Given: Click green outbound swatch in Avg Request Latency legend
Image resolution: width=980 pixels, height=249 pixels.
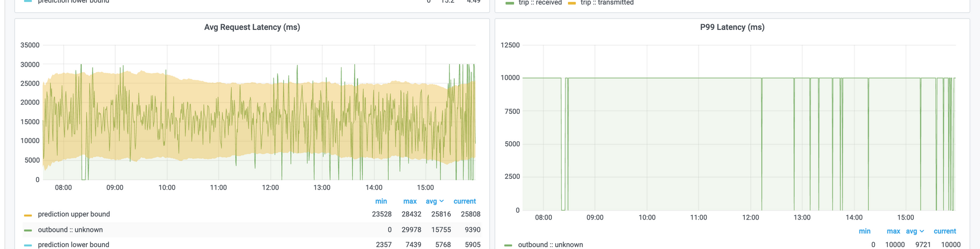Looking at the screenshot, I should (x=28, y=230).
